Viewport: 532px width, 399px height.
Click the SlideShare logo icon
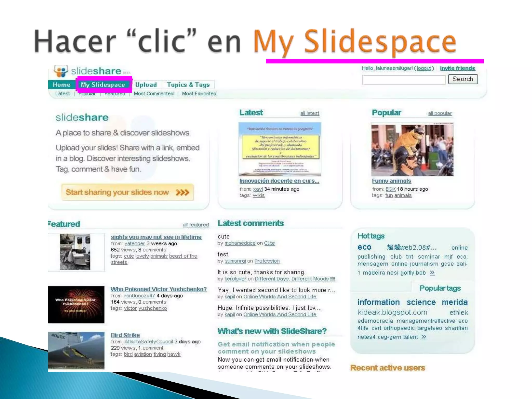click(61, 71)
